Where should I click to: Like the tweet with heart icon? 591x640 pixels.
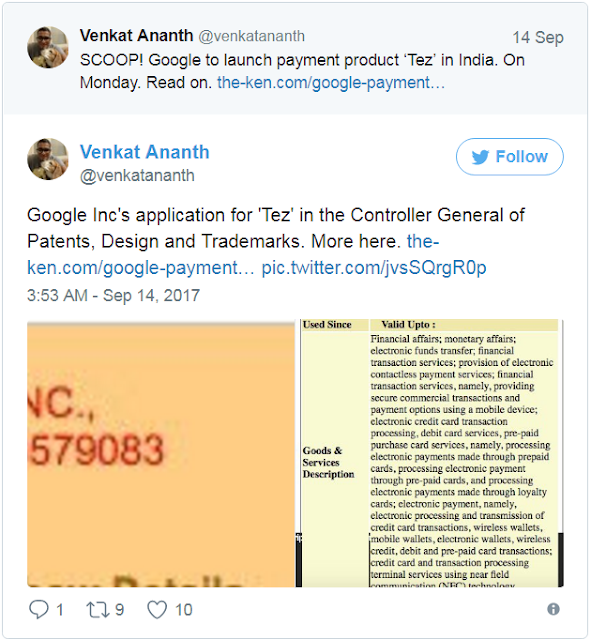pos(157,610)
